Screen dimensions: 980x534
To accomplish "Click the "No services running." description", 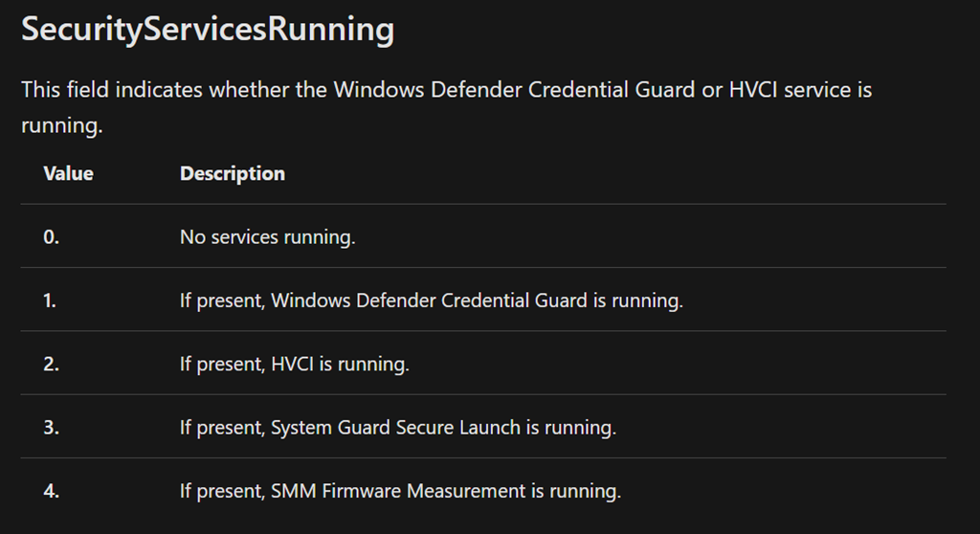I will (267, 236).
